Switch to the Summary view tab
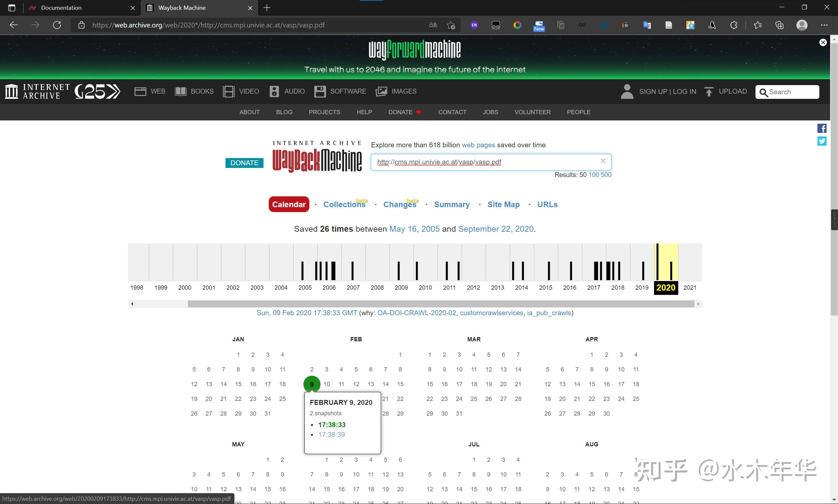838x504 pixels. 451,205
